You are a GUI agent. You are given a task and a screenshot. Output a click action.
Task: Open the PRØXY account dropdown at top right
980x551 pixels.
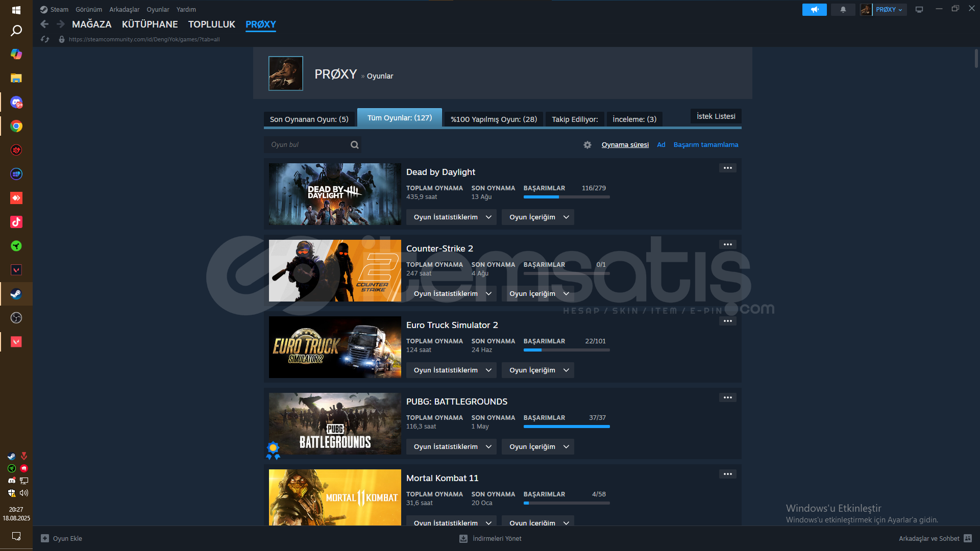[889, 10]
